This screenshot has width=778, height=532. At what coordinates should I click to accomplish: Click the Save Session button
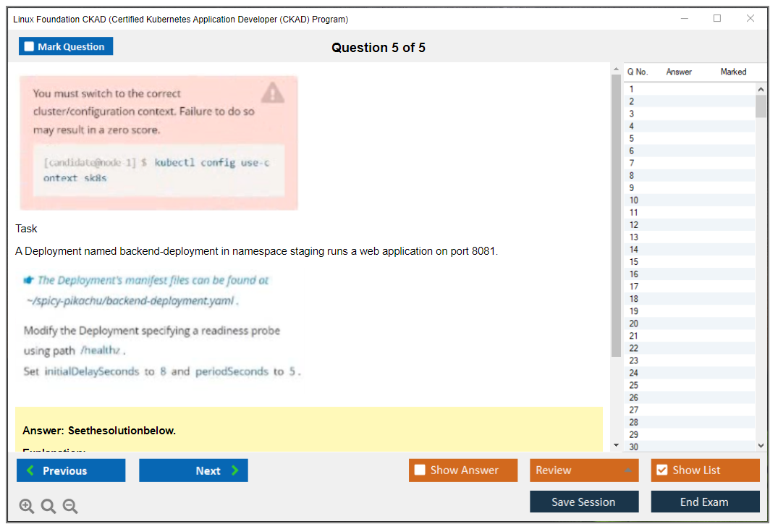(x=584, y=502)
